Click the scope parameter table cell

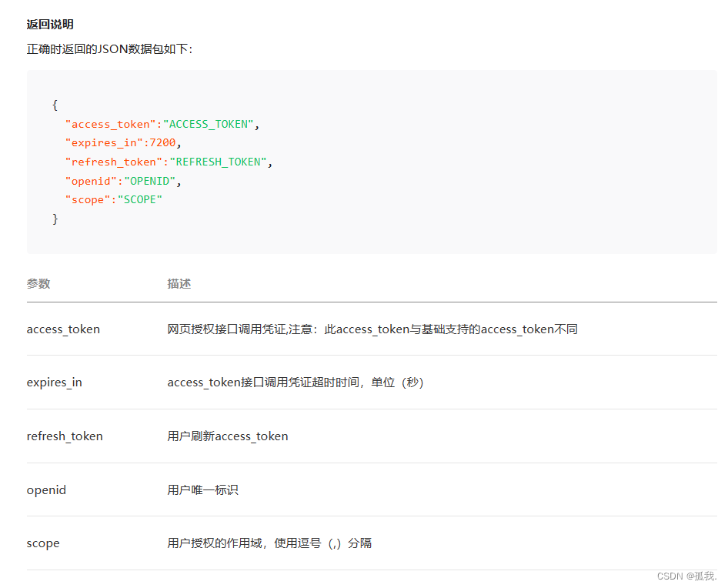tap(43, 543)
